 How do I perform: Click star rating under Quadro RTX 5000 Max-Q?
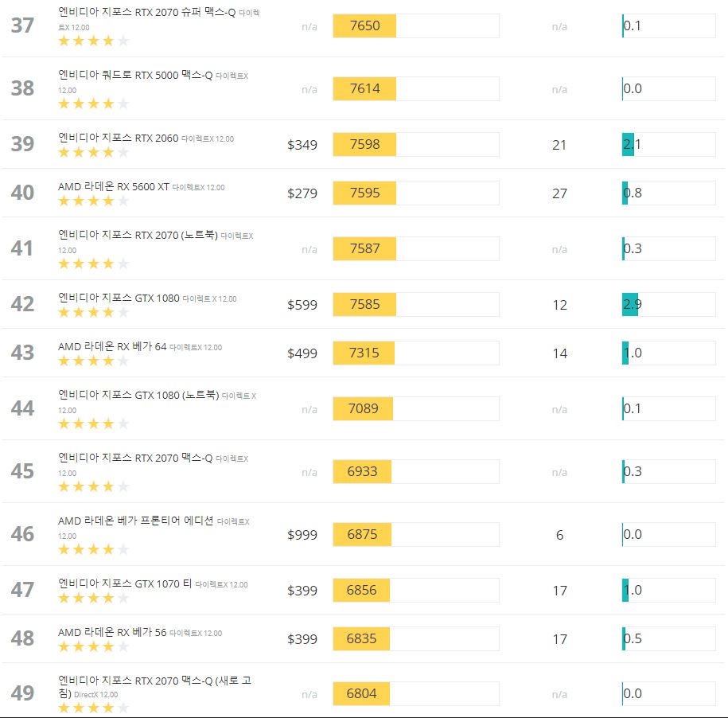[x=93, y=103]
